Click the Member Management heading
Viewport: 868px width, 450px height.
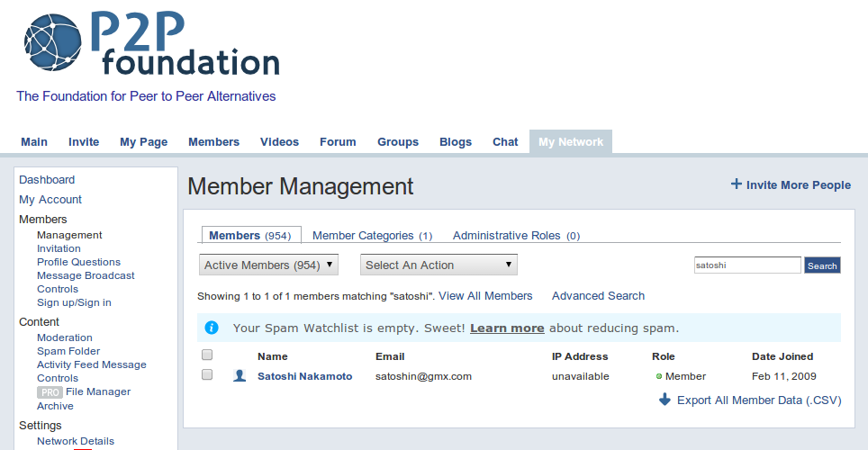click(x=301, y=186)
